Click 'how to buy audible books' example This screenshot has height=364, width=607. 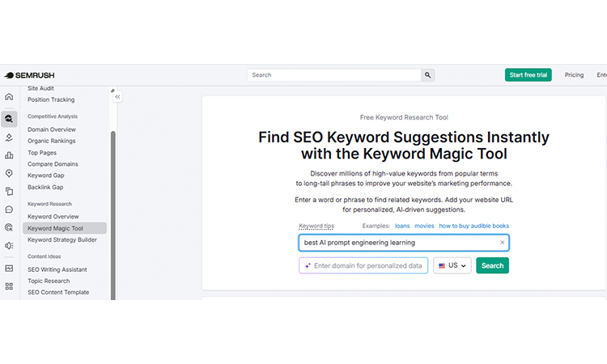click(x=473, y=226)
